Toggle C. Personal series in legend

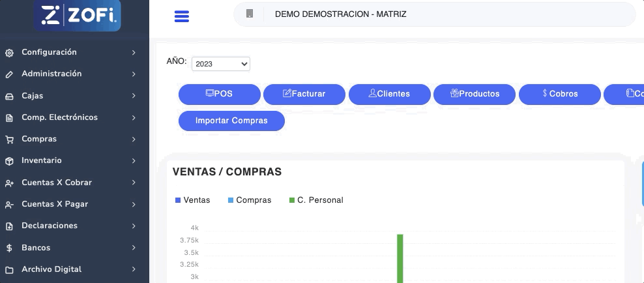(316, 200)
